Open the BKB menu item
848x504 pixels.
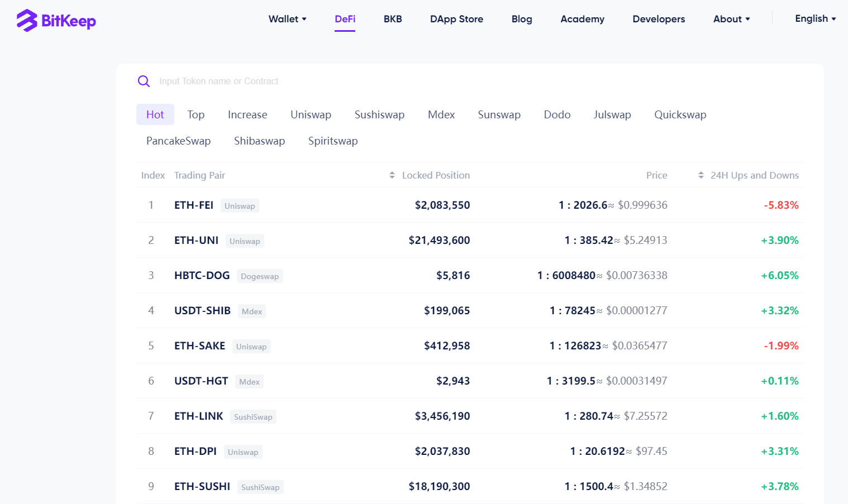coord(393,19)
